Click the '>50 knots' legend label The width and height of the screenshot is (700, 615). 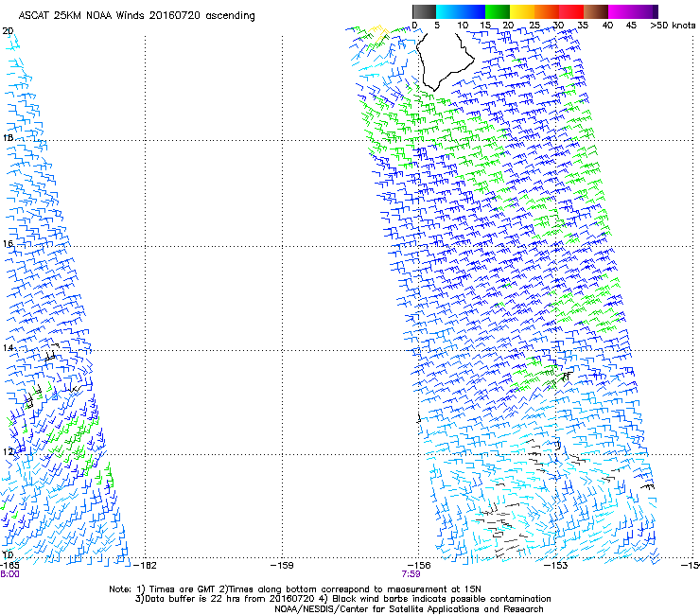tap(673, 26)
